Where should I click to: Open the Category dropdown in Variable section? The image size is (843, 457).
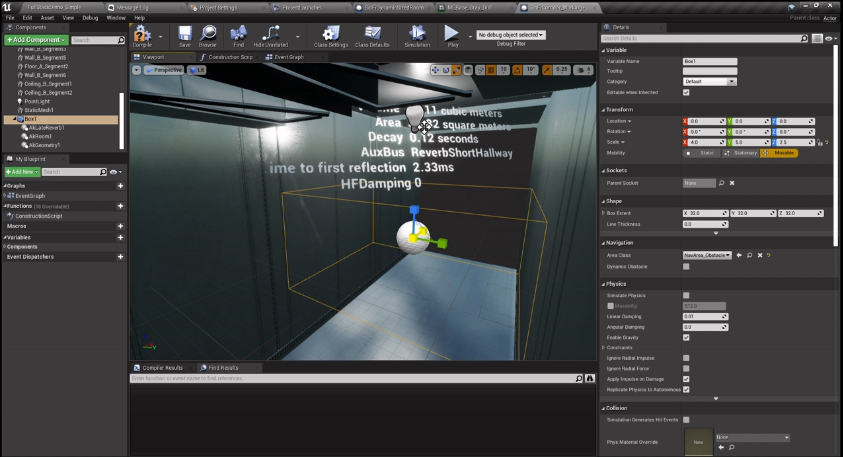pyautogui.click(x=709, y=81)
